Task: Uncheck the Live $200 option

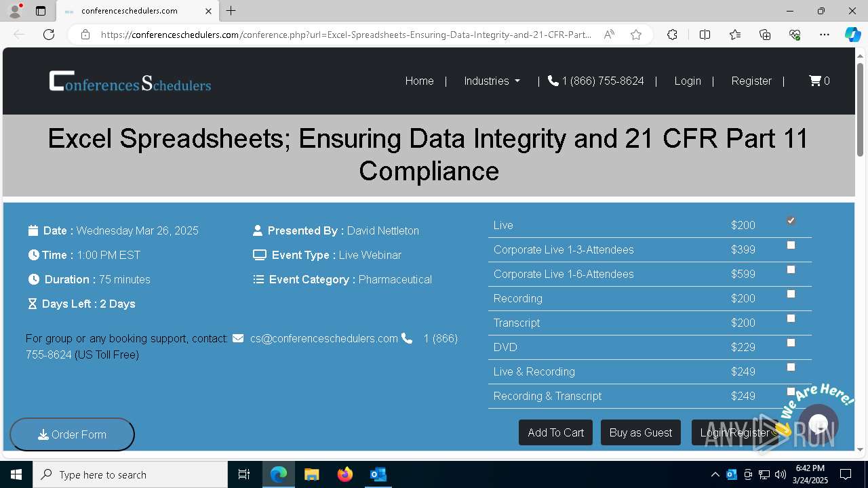Action: [x=791, y=221]
